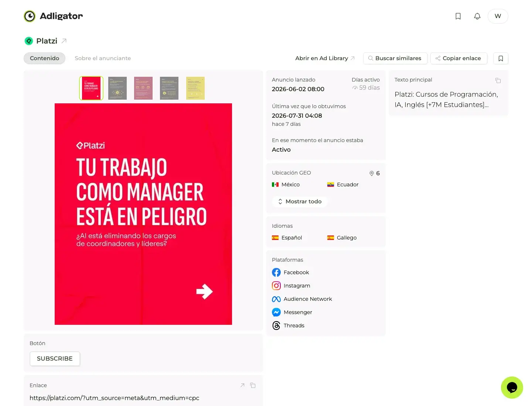
Task: Click the Activo status text
Action: 281,149
